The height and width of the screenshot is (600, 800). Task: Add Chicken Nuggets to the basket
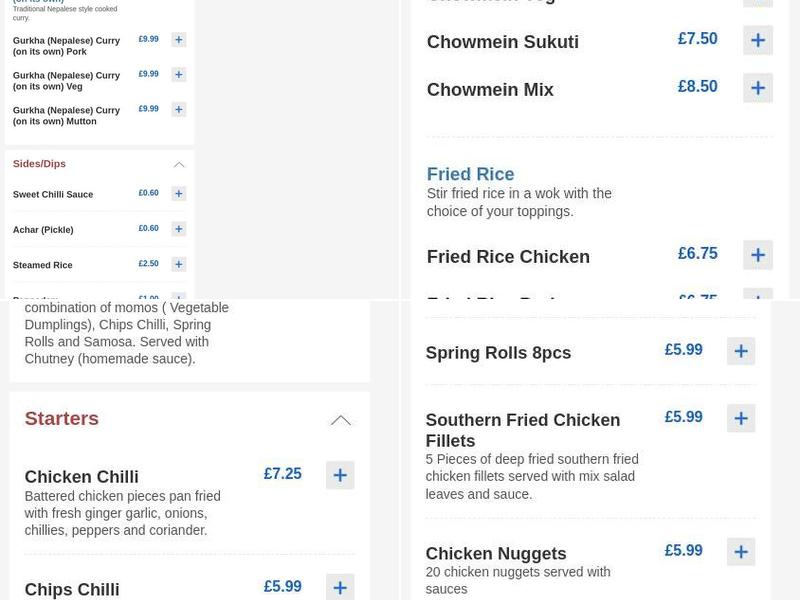(741, 551)
